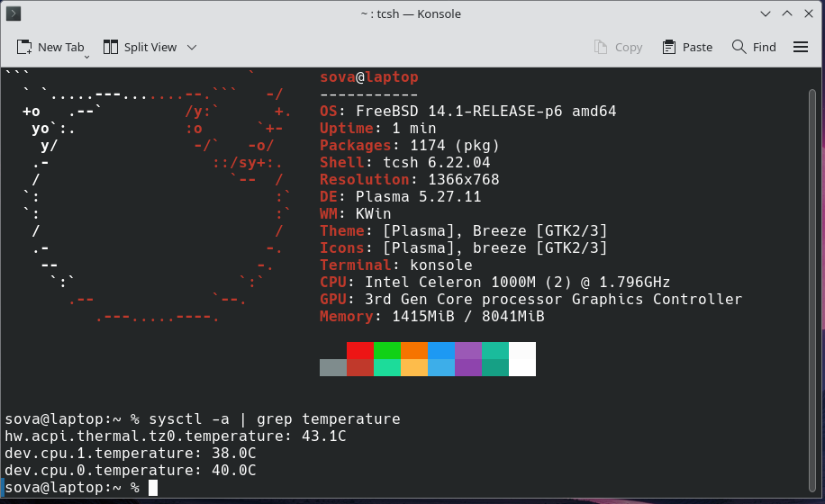Maximize the Konsole window

point(787,13)
